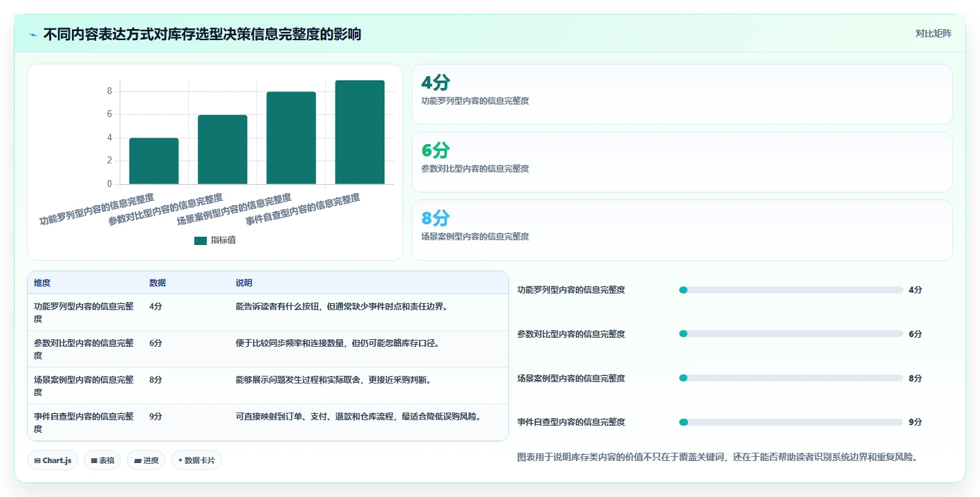Click the main title about 库存选型决策
This screenshot has height=497, width=980.
(x=202, y=35)
